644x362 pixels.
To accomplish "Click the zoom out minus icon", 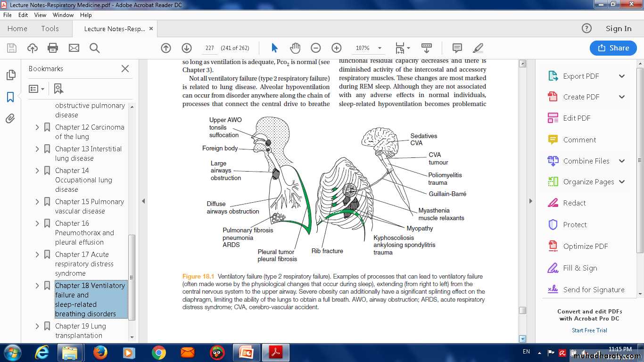I will 316,48.
